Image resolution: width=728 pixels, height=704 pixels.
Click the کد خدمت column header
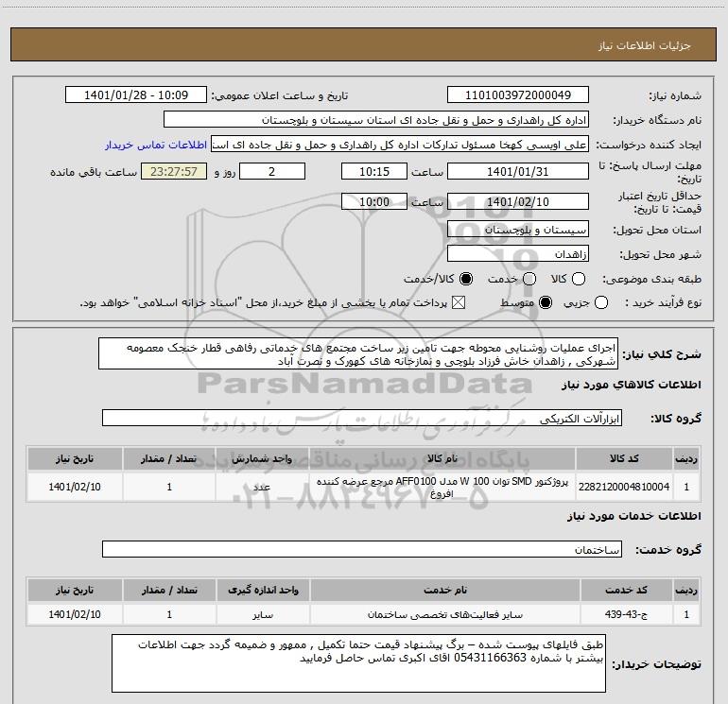[626, 591]
